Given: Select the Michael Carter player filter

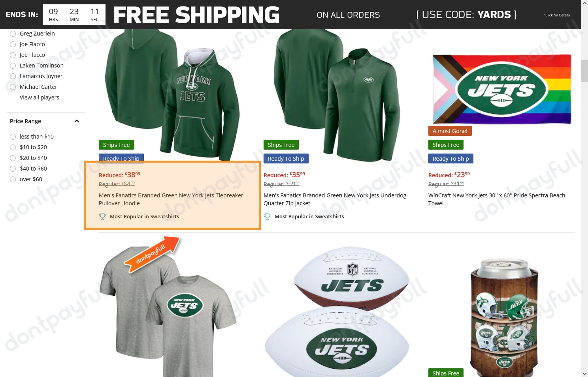Looking at the screenshot, I should [x=34, y=87].
